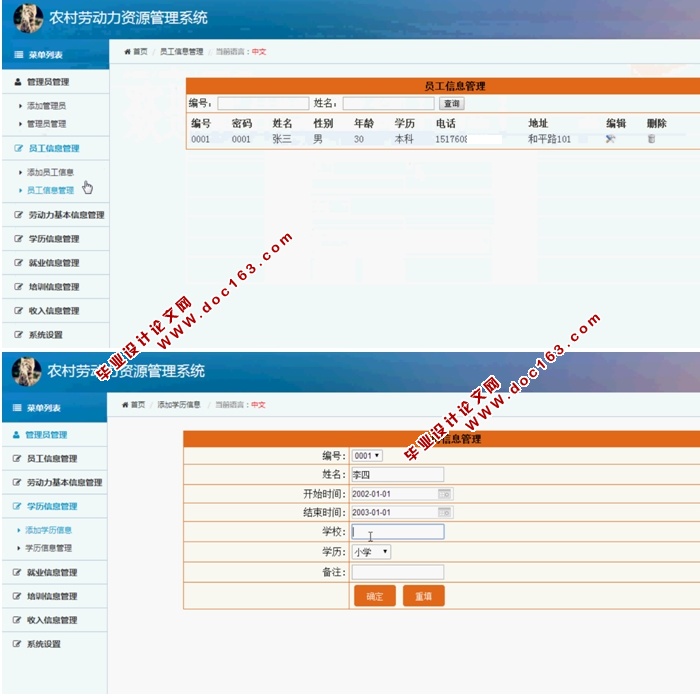Open 收入信息管理 on 添加学历信息 page sidebar
The image size is (700, 699).
[x=52, y=620]
